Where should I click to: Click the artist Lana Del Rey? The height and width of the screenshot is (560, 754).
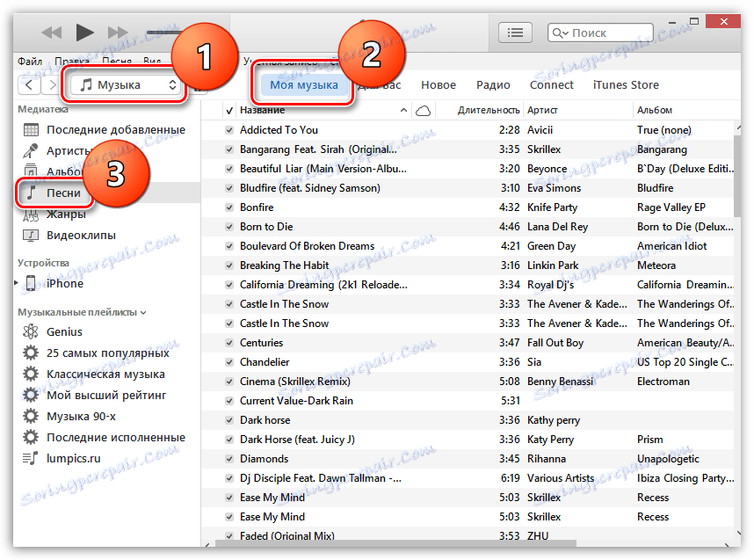(x=557, y=227)
